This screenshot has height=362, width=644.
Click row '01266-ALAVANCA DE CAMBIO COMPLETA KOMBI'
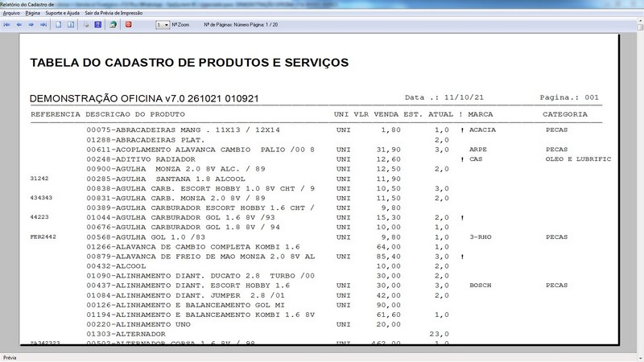point(193,247)
